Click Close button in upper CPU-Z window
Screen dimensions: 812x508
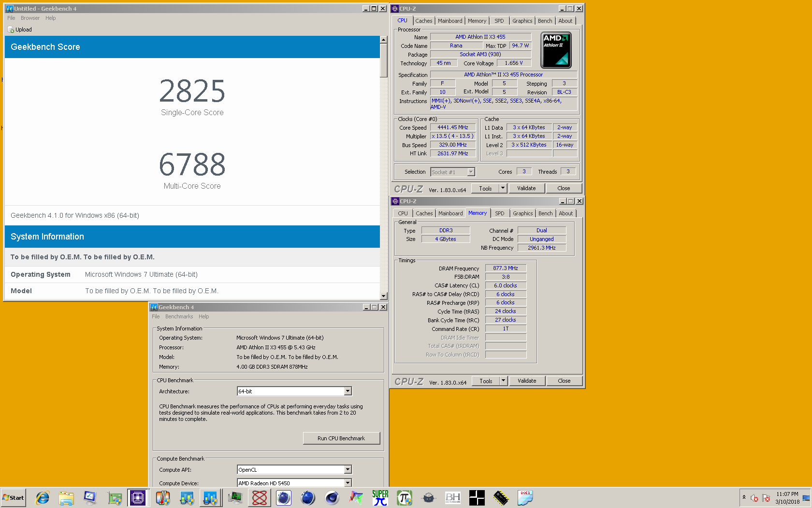[x=564, y=188]
